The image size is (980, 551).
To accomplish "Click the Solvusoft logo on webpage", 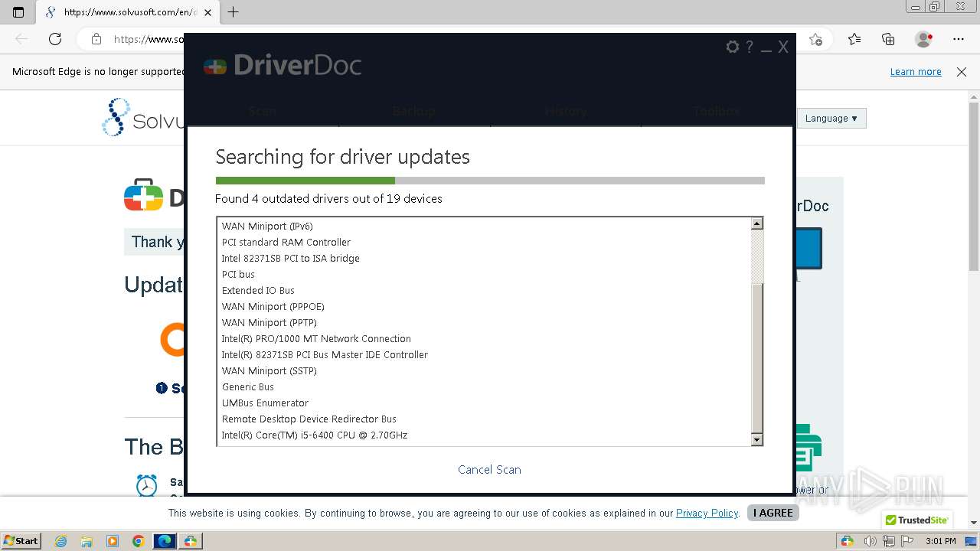I will pos(143,117).
